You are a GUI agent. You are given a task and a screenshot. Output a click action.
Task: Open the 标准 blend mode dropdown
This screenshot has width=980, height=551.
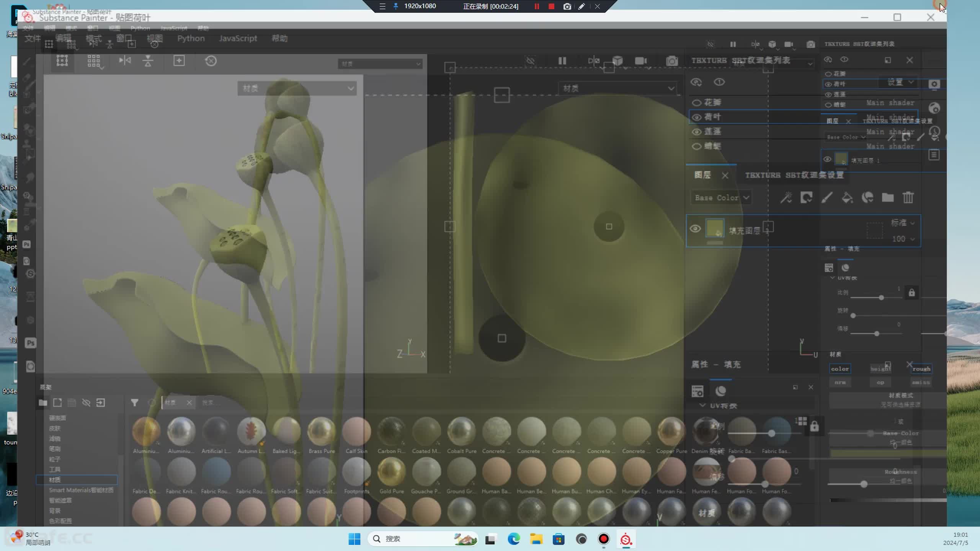coord(902,223)
